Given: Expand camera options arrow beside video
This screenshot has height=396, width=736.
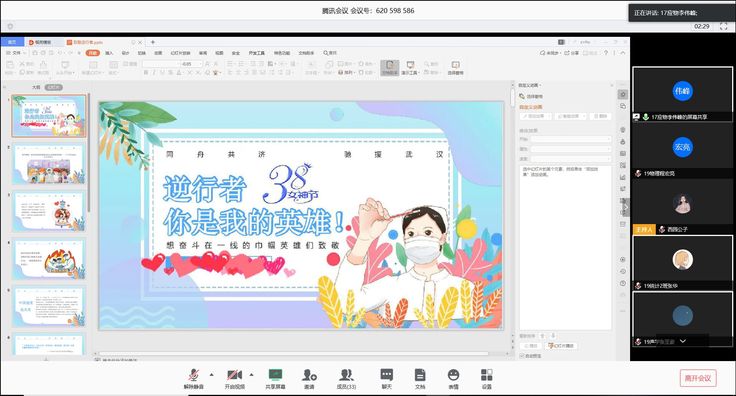Looking at the screenshot, I should point(252,374).
